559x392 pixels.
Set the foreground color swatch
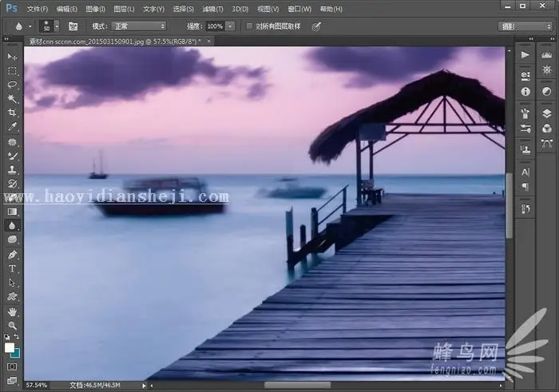coord(10,347)
